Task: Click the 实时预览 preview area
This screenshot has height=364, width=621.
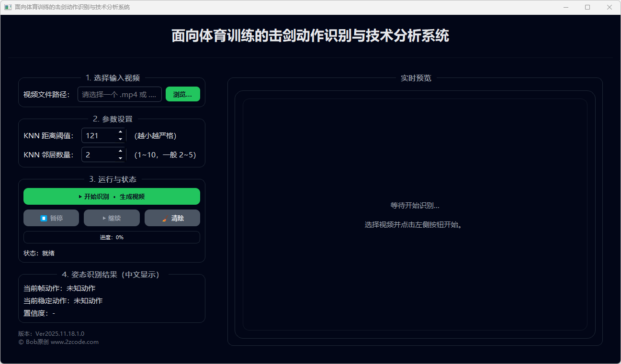Action: pos(415,214)
